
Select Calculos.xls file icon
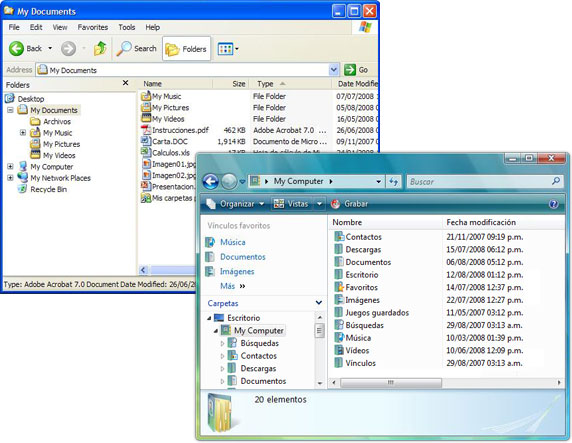coord(146,152)
